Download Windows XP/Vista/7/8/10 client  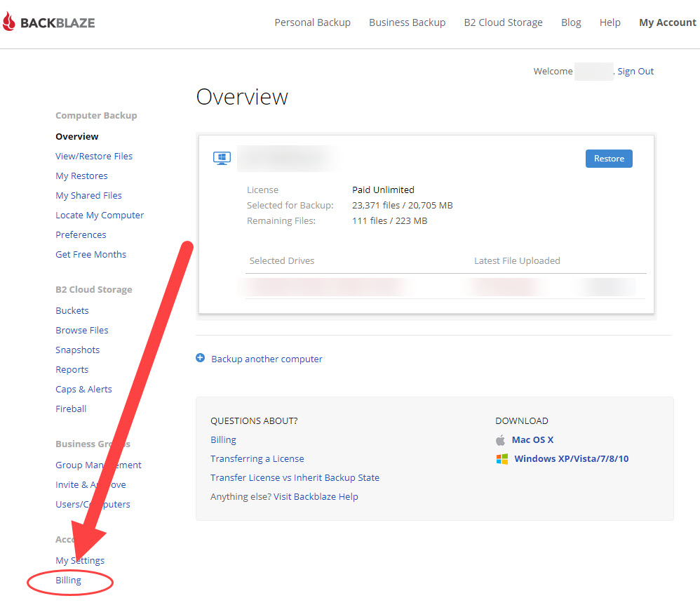tap(572, 458)
